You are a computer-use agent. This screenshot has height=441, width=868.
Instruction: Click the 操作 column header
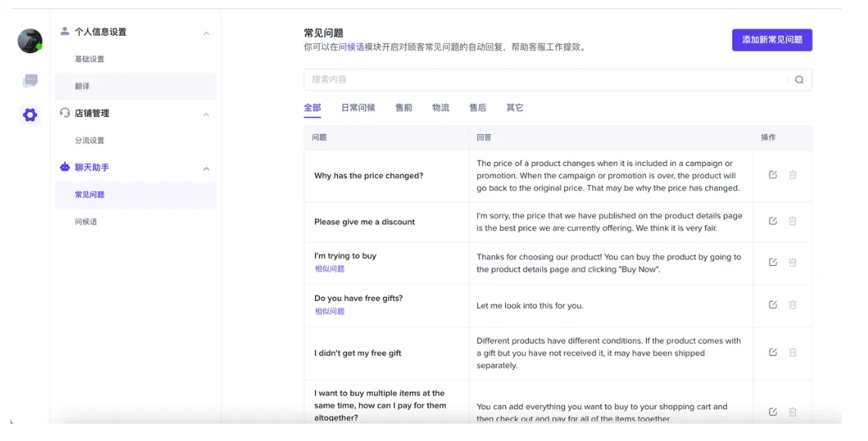click(x=768, y=137)
